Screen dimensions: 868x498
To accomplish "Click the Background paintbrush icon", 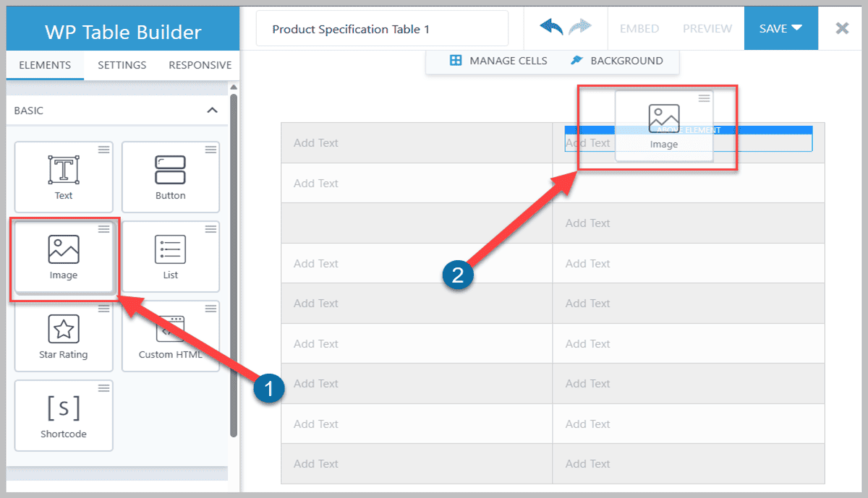I will pyautogui.click(x=576, y=61).
